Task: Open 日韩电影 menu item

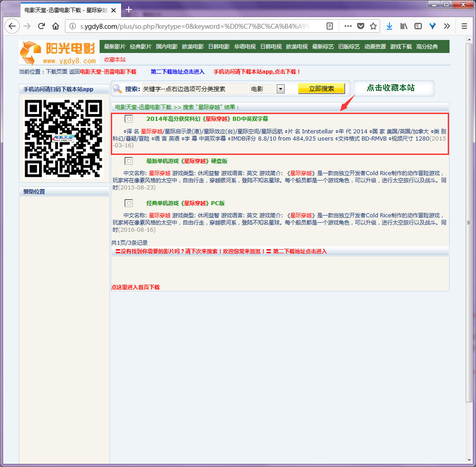Action: 219,47
